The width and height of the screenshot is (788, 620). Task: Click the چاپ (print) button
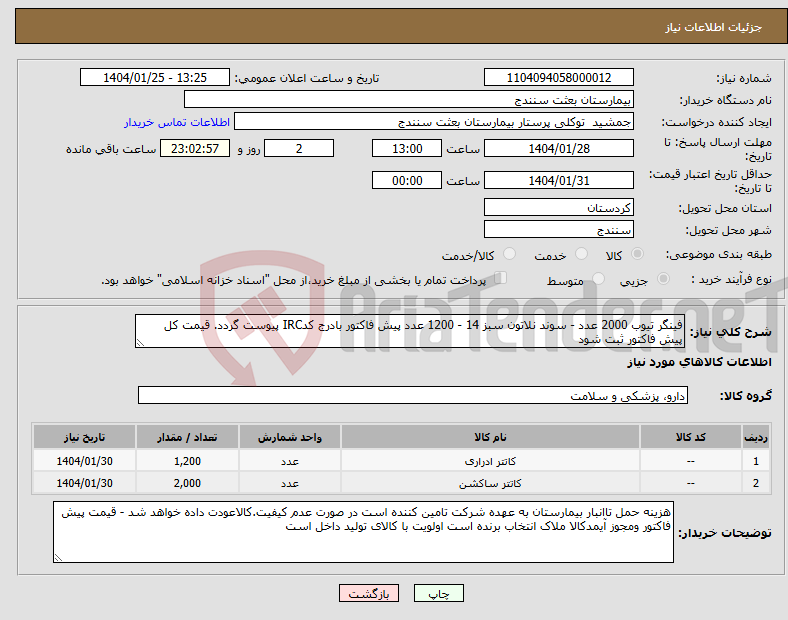[438, 593]
